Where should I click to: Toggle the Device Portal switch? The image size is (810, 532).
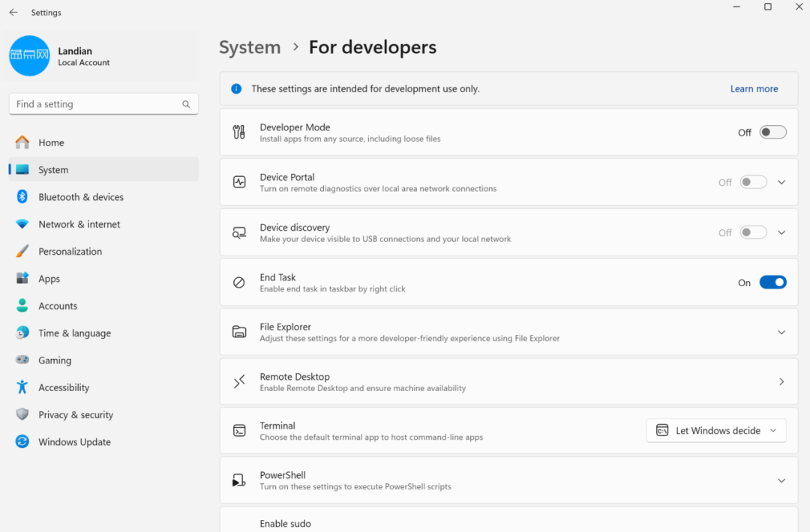click(x=753, y=182)
